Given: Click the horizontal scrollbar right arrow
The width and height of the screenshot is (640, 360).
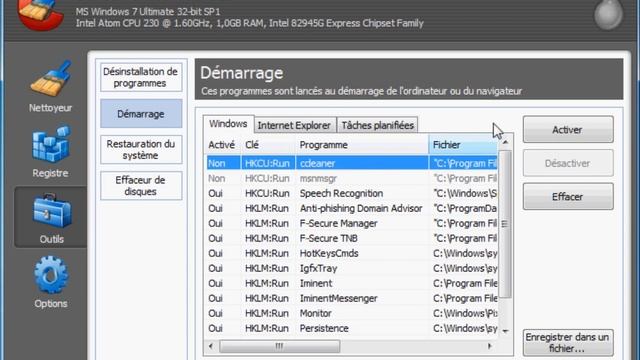Looking at the screenshot, I should click(489, 347).
